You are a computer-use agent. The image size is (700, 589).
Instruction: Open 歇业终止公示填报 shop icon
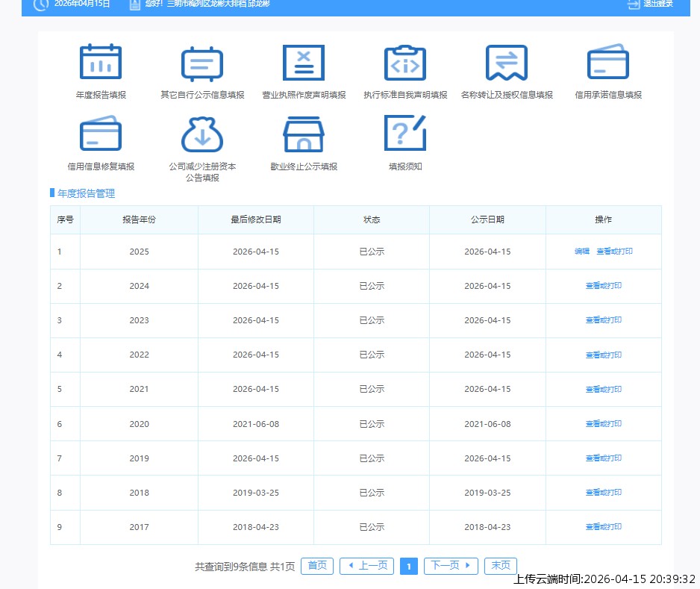pyautogui.click(x=304, y=134)
